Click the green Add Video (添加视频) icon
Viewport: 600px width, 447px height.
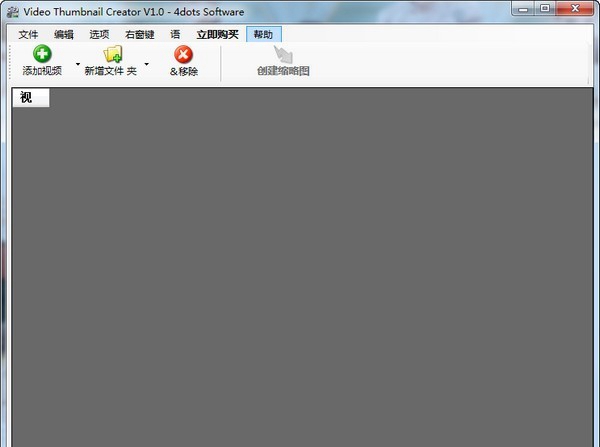click(42, 54)
